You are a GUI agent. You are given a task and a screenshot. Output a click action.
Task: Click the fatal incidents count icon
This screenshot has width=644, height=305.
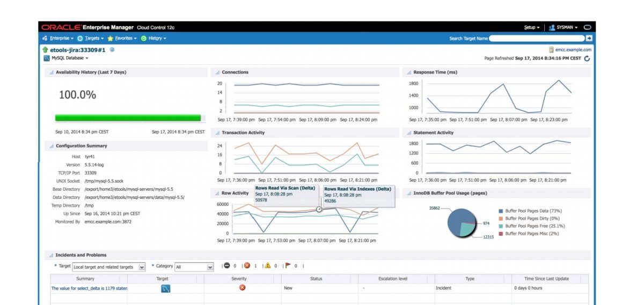pyautogui.click(x=227, y=266)
